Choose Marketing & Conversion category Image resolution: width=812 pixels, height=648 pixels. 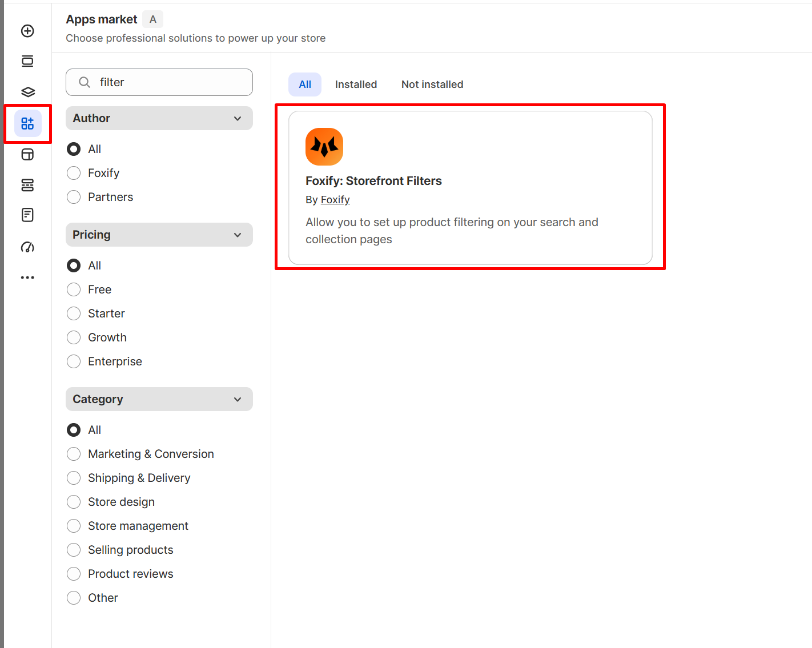74,454
